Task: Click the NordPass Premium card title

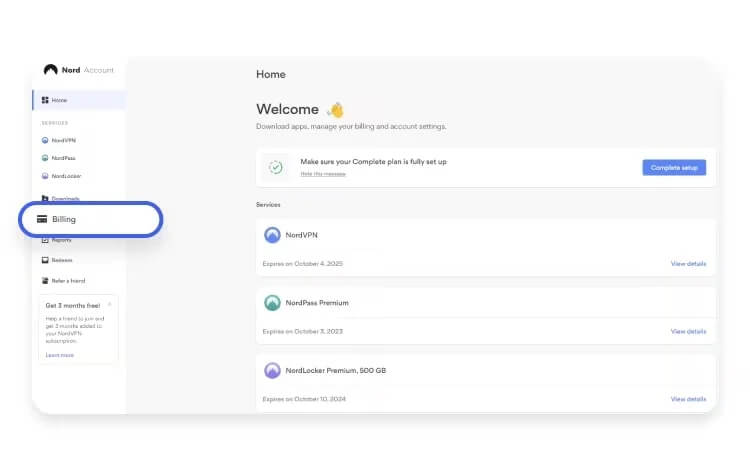Action: pos(317,303)
